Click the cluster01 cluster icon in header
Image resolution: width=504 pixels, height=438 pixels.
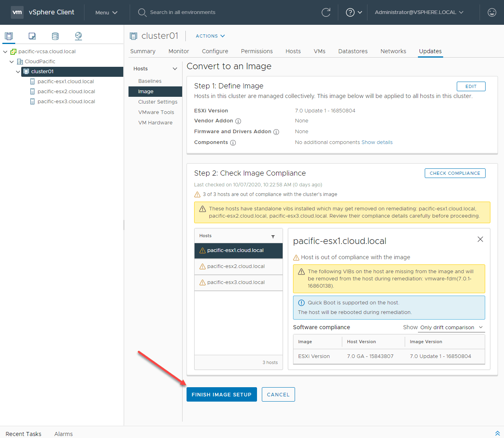[x=133, y=36]
